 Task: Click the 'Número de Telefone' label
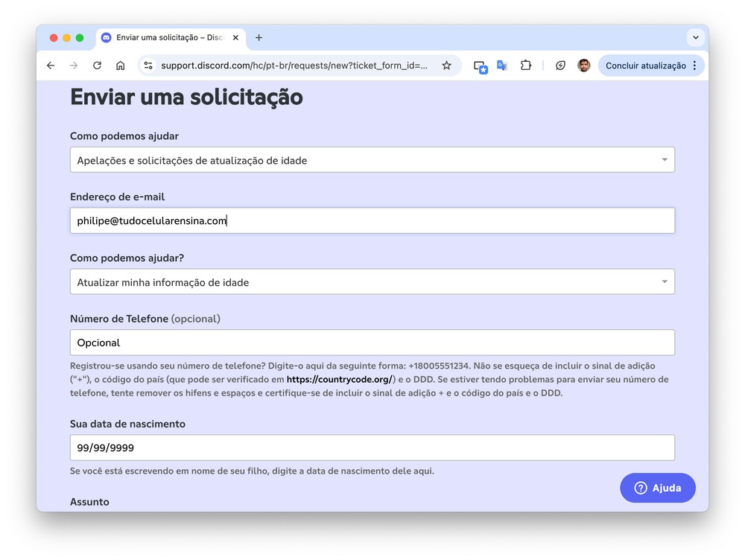(119, 319)
